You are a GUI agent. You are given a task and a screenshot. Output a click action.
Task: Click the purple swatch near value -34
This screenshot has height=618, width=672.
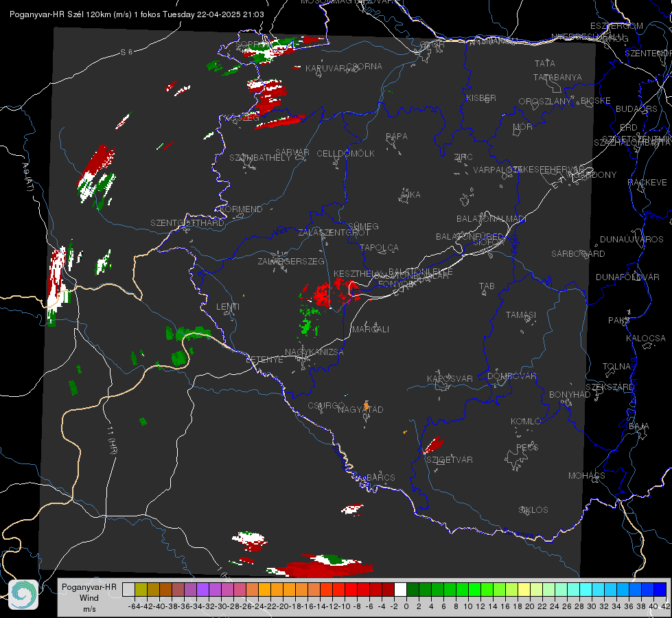coord(202,590)
